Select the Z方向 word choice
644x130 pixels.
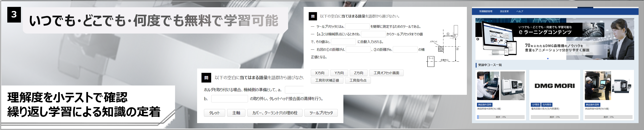click(x=359, y=73)
